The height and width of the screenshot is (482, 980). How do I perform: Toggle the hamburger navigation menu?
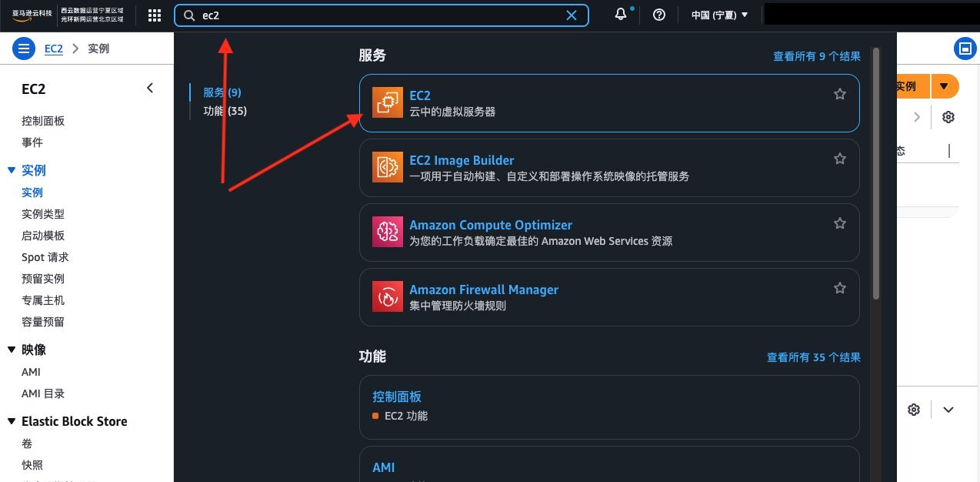tap(24, 49)
